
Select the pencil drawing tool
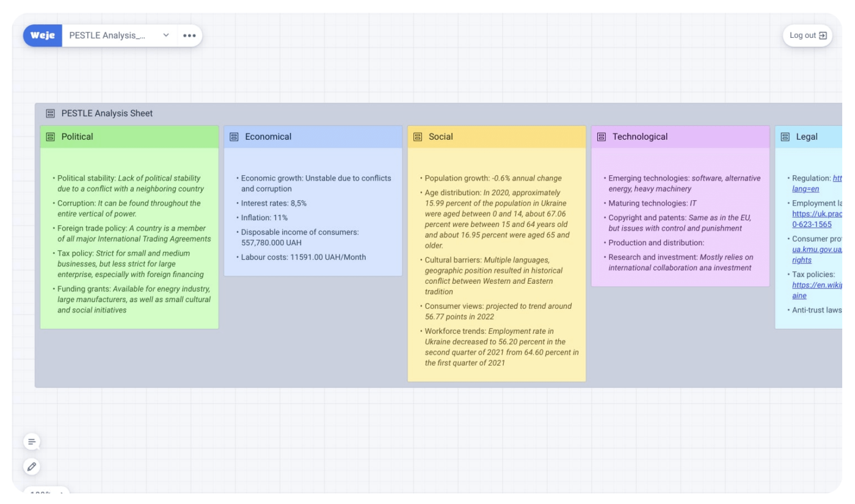[32, 467]
